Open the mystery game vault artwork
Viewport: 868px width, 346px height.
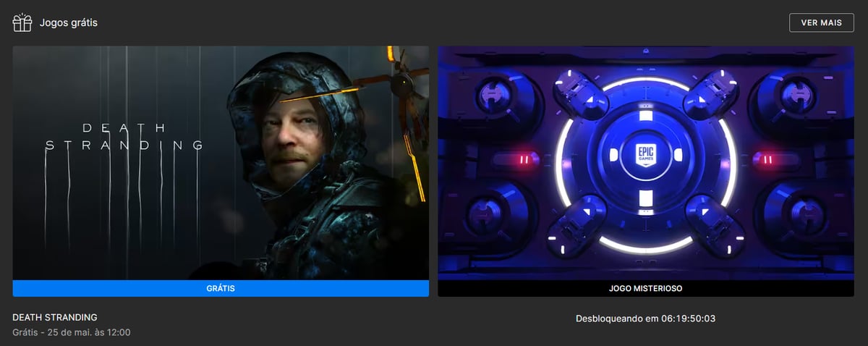click(646, 163)
